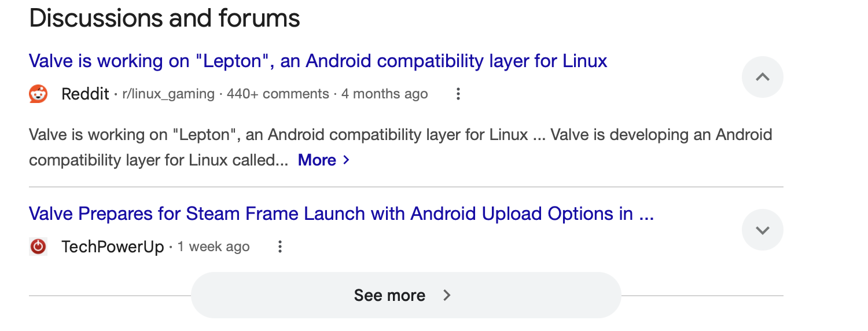The width and height of the screenshot is (868, 331).
Task: Click the small arrow after "More"
Action: [x=346, y=160]
